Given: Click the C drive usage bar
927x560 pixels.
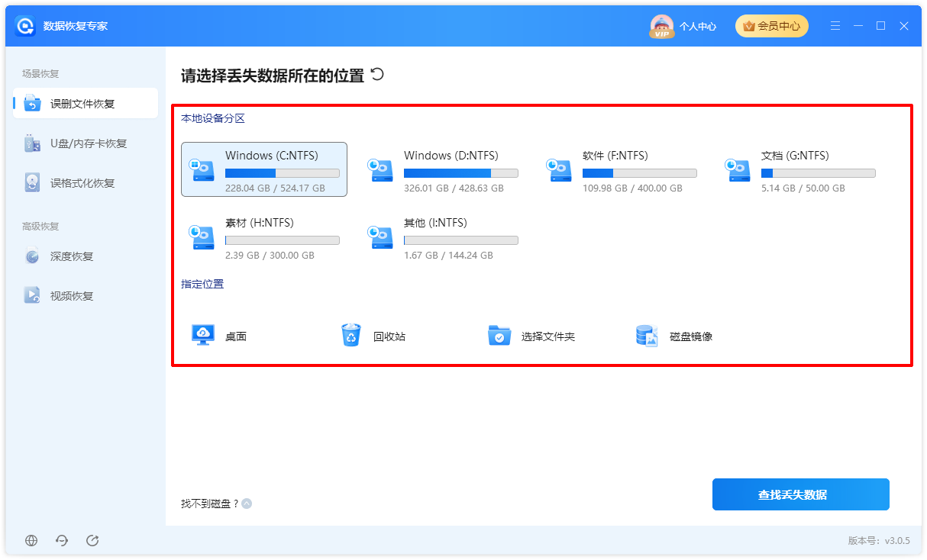Looking at the screenshot, I should [283, 173].
